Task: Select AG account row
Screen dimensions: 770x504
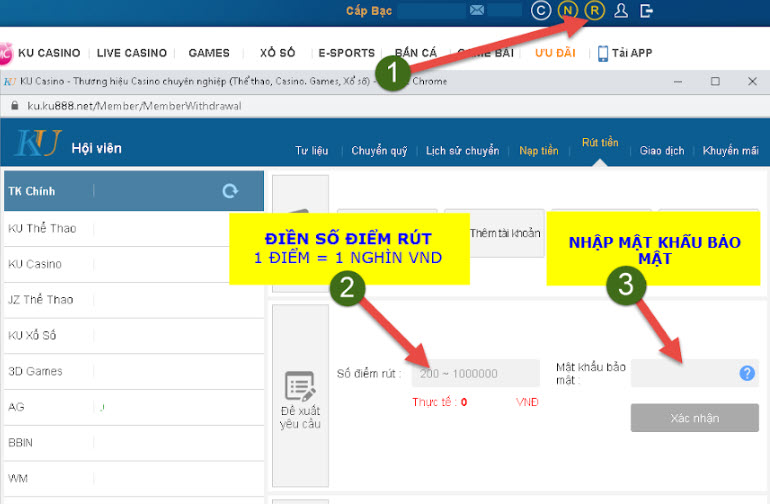Action: point(134,407)
